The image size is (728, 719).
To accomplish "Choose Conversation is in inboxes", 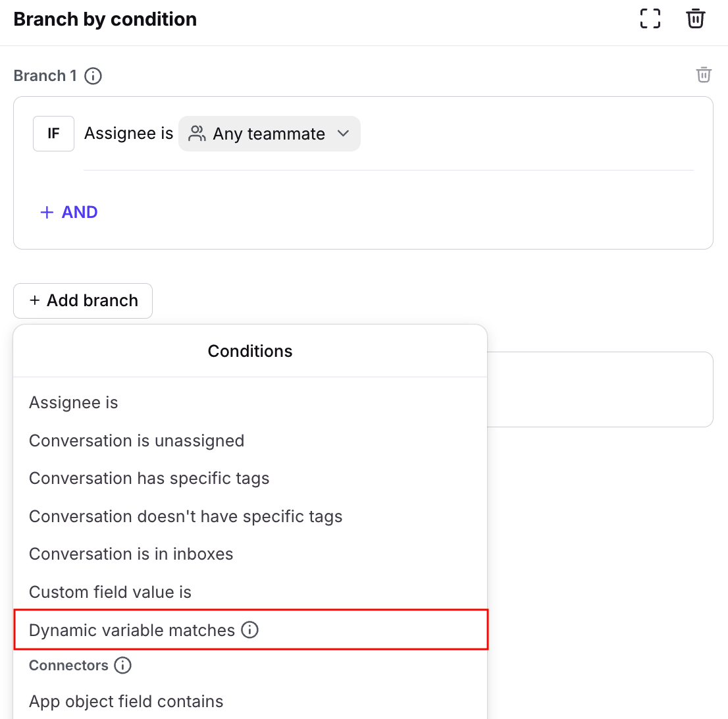I will tap(131, 554).
